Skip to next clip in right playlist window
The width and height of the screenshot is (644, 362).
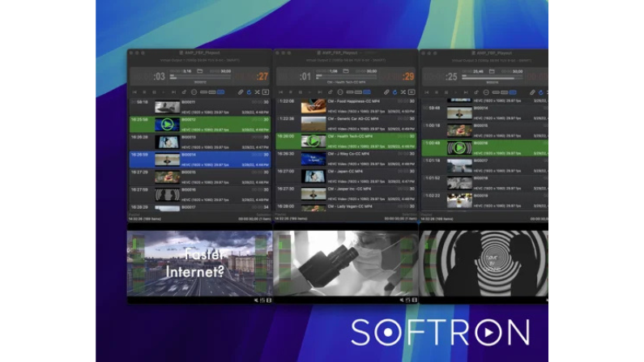click(x=466, y=92)
